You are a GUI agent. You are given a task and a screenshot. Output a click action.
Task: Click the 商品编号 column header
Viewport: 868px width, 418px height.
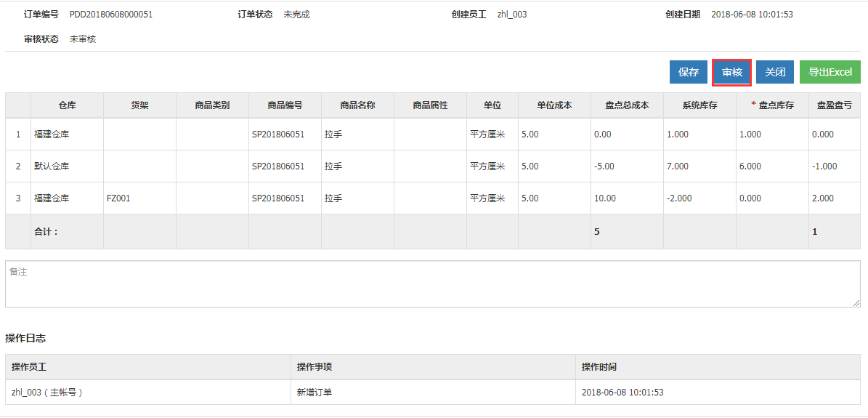point(285,105)
